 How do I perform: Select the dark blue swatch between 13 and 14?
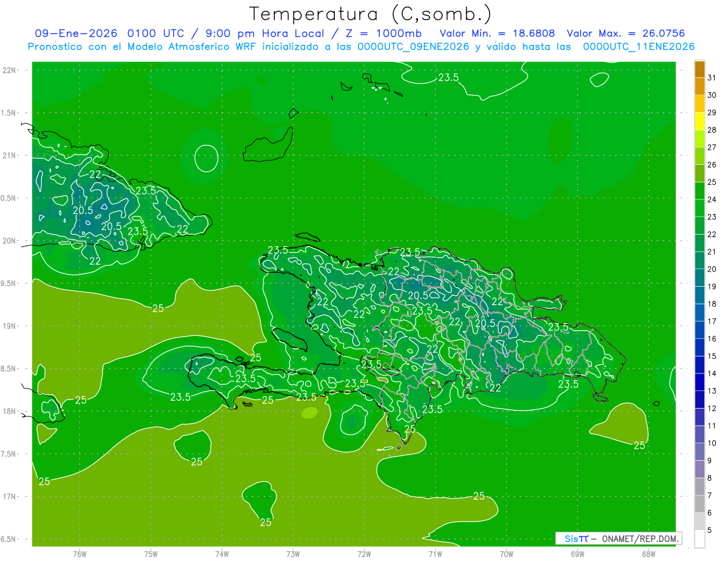(699, 383)
